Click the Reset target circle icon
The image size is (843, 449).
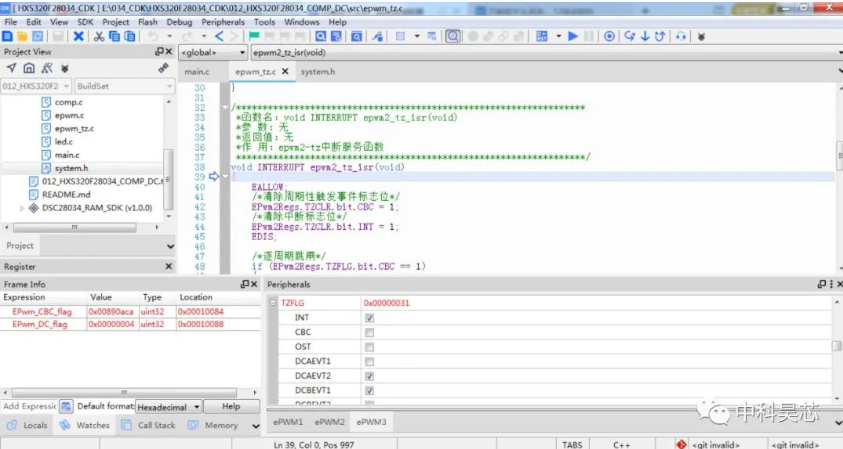pos(609,36)
